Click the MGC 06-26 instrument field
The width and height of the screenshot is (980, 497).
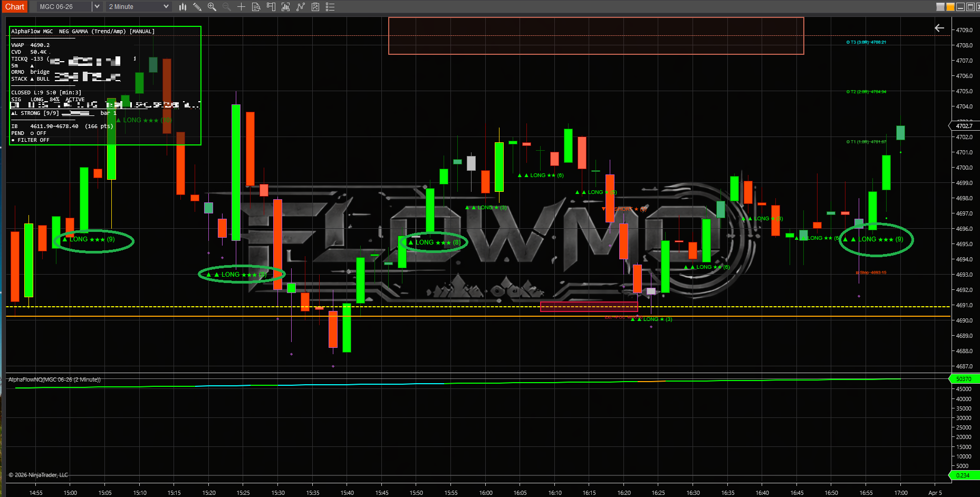61,7
